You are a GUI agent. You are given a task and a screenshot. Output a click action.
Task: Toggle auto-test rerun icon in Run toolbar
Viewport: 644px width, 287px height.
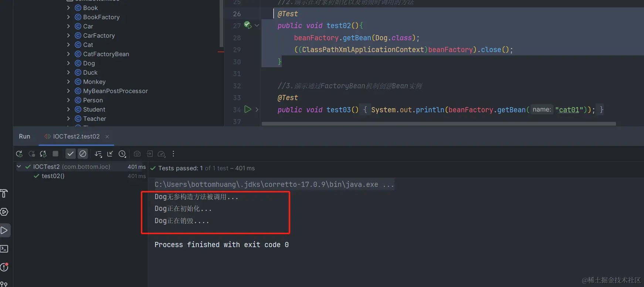click(43, 154)
